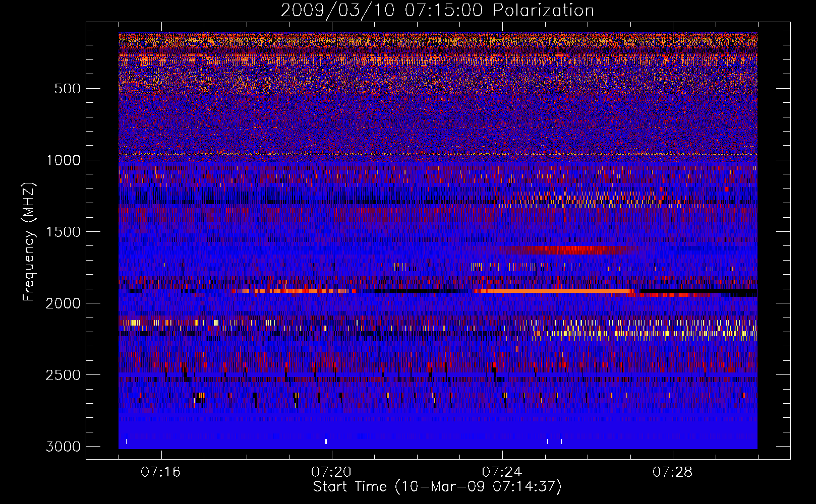Screen dimensions: 816x504
Task: Select the '2000' frequency axis label
Action: point(63,303)
